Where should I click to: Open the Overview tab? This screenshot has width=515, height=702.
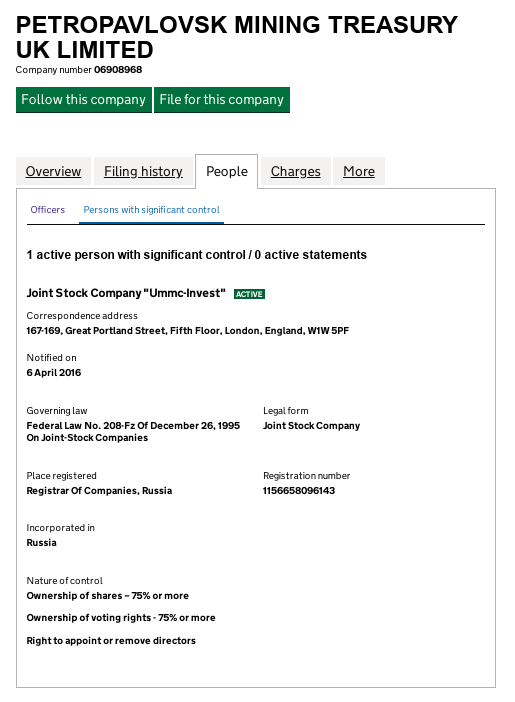53,171
